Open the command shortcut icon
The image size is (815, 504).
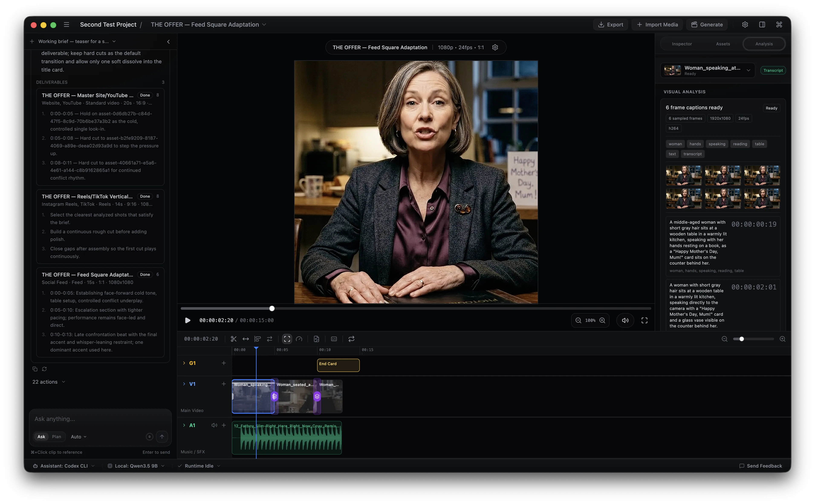click(779, 25)
